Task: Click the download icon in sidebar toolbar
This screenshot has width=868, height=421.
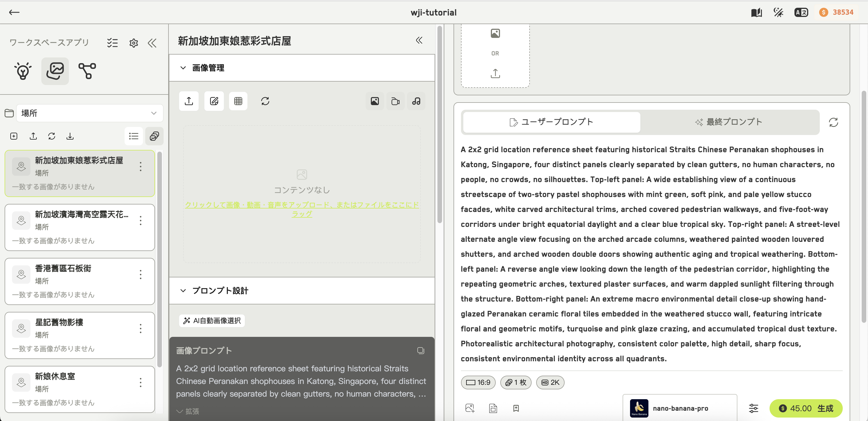Action: pos(70,136)
